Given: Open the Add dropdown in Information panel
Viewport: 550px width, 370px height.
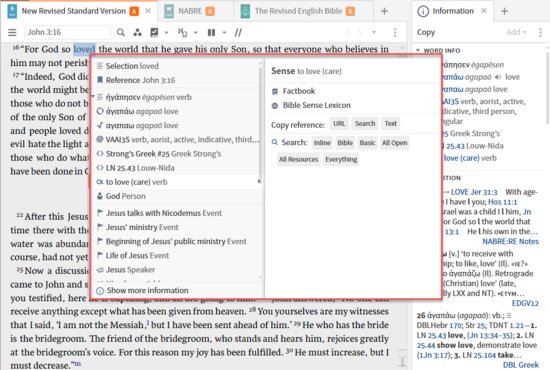Looking at the screenshot, I should click(x=517, y=32).
